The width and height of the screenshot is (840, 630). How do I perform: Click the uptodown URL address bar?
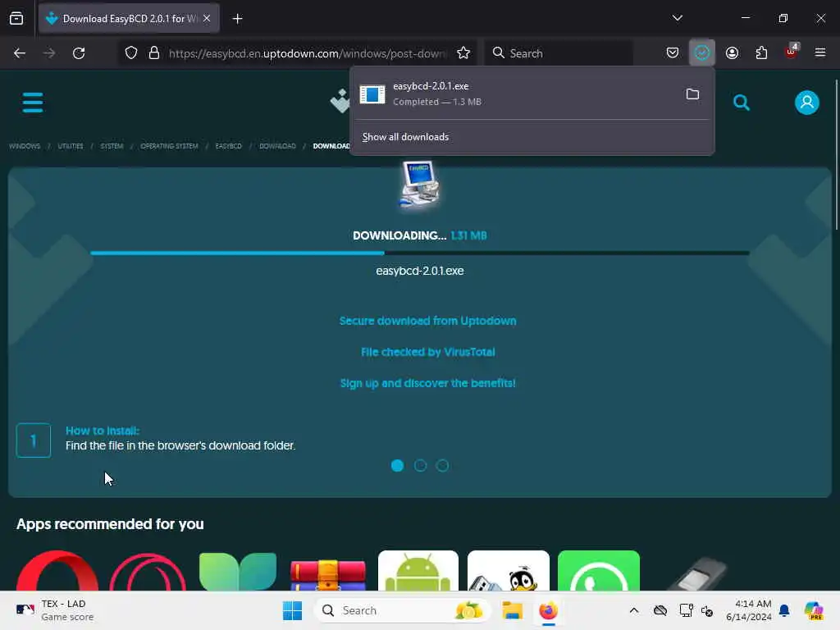point(307,53)
